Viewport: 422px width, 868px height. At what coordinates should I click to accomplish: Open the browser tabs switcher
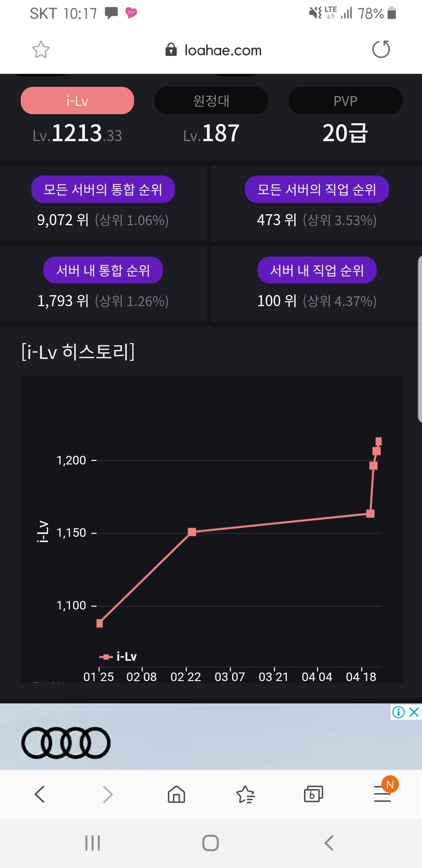pyautogui.click(x=313, y=794)
